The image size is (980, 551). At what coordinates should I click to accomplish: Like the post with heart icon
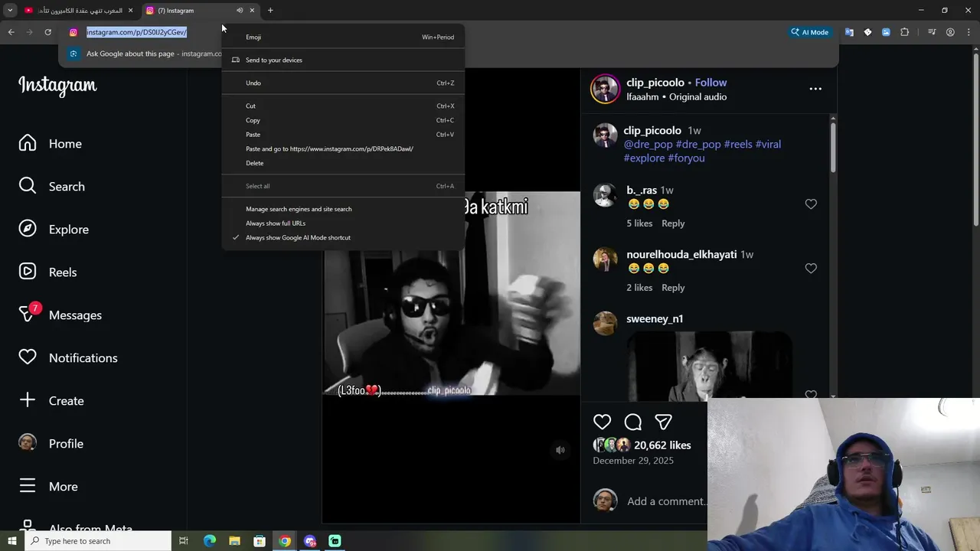603,422
